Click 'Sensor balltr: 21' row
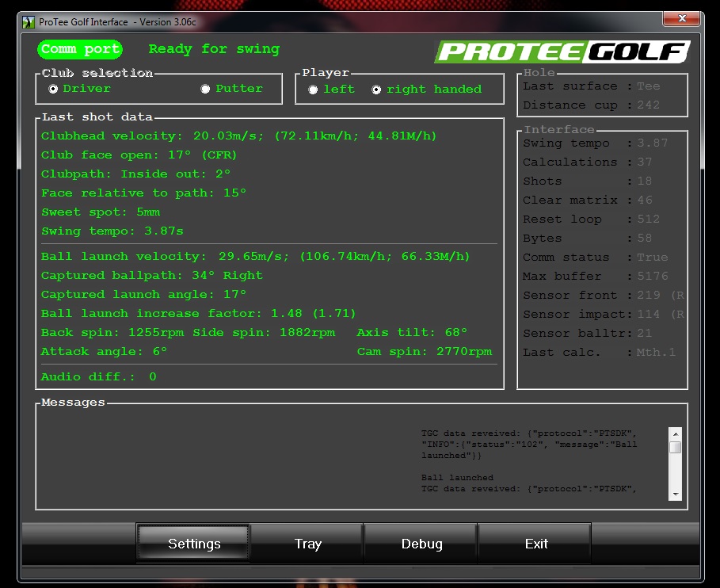 587,334
